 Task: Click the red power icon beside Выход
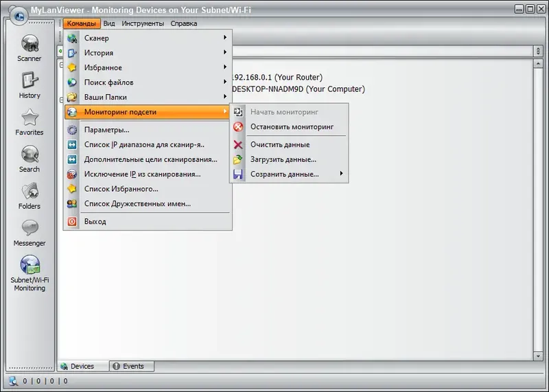coord(72,221)
